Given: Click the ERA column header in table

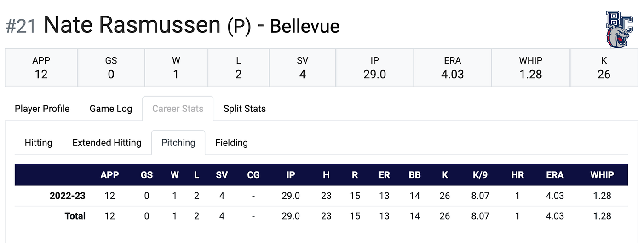Looking at the screenshot, I should coord(555,175).
